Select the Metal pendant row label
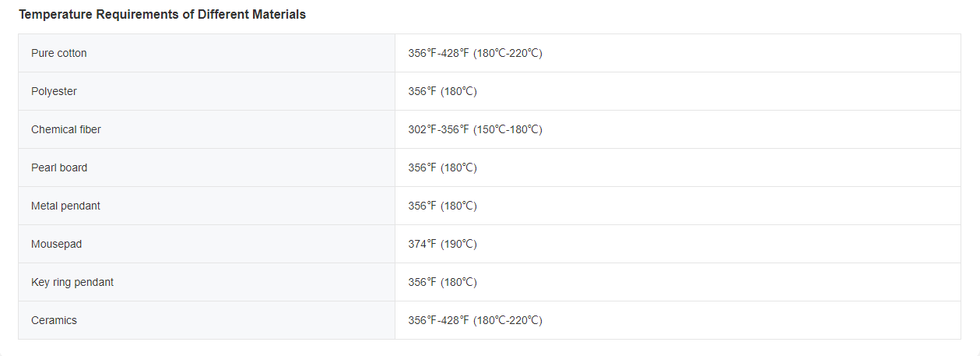The width and height of the screenshot is (980, 356). (x=65, y=206)
